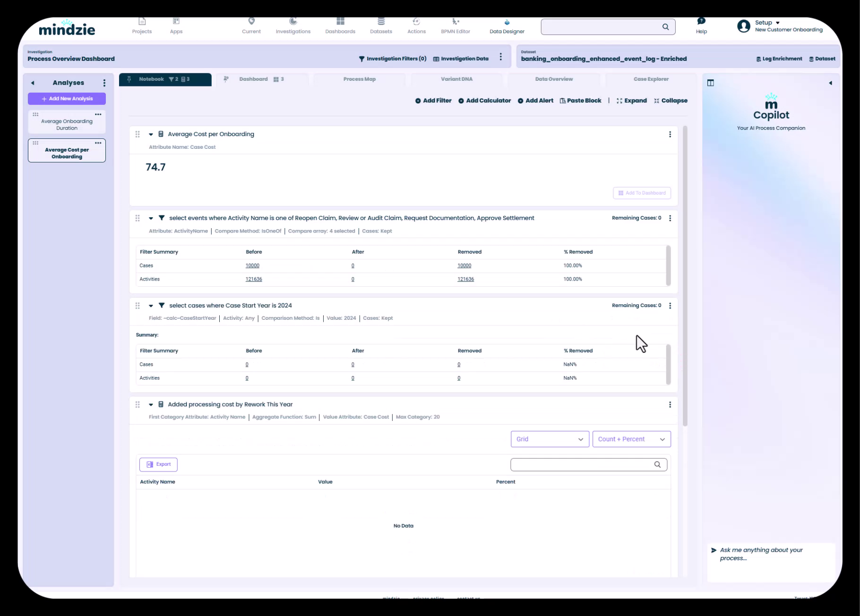Open the Setup user account dropdown
The image size is (860, 616).
[767, 23]
